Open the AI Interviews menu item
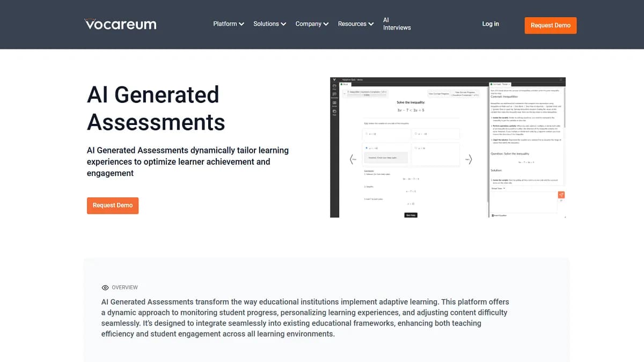 (397, 24)
